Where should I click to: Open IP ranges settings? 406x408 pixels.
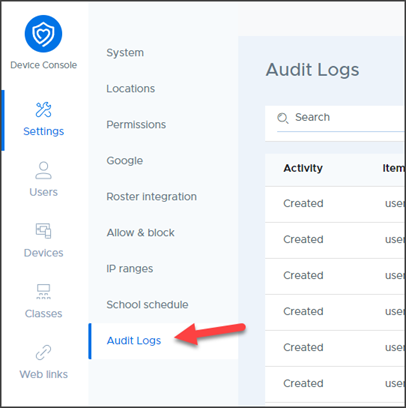click(x=130, y=269)
